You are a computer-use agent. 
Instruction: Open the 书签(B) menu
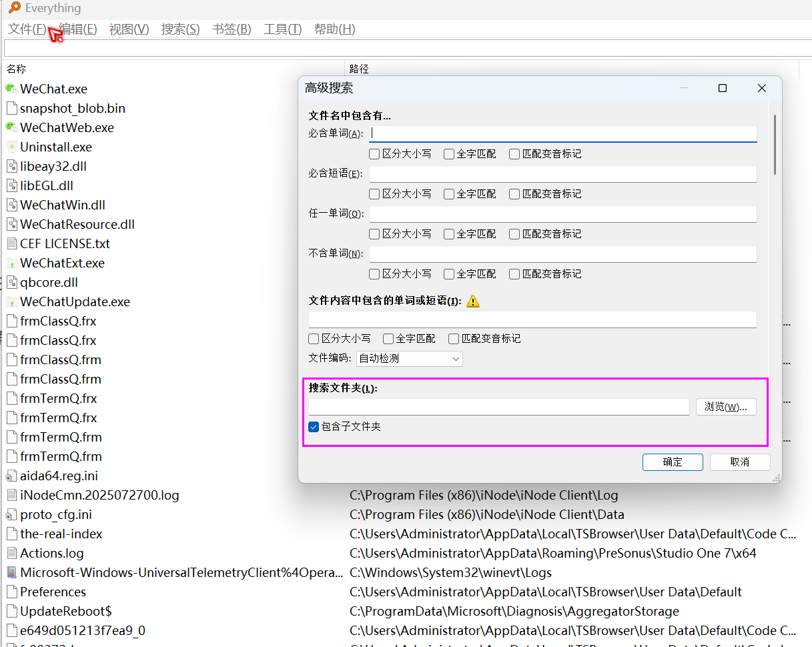point(232,29)
